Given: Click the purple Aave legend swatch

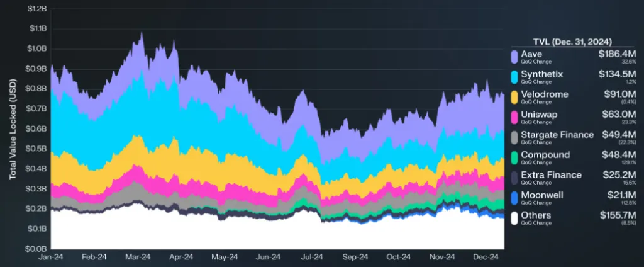Looking at the screenshot, I should pyautogui.click(x=514, y=57).
